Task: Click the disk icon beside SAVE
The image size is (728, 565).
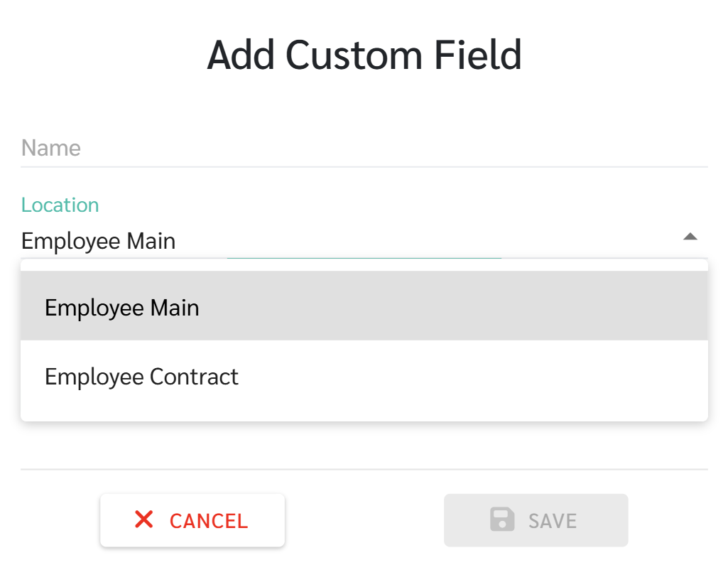Action: pos(502,520)
